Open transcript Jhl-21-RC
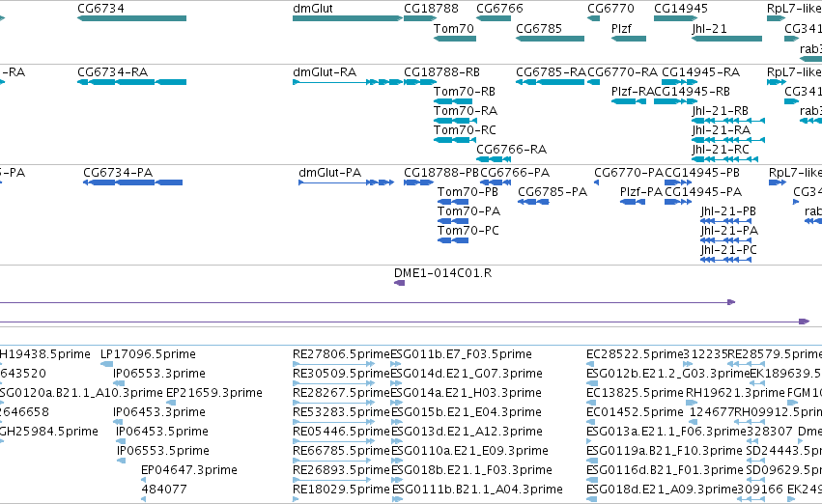 pos(721,150)
